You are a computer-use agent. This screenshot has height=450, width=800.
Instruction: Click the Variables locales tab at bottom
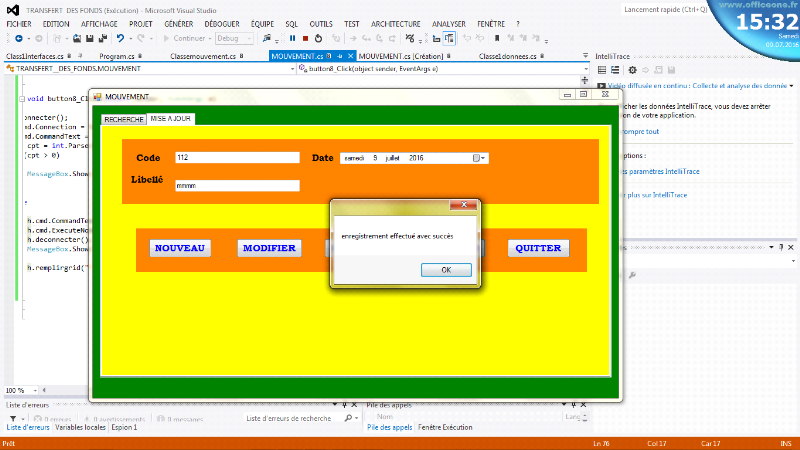tap(81, 427)
